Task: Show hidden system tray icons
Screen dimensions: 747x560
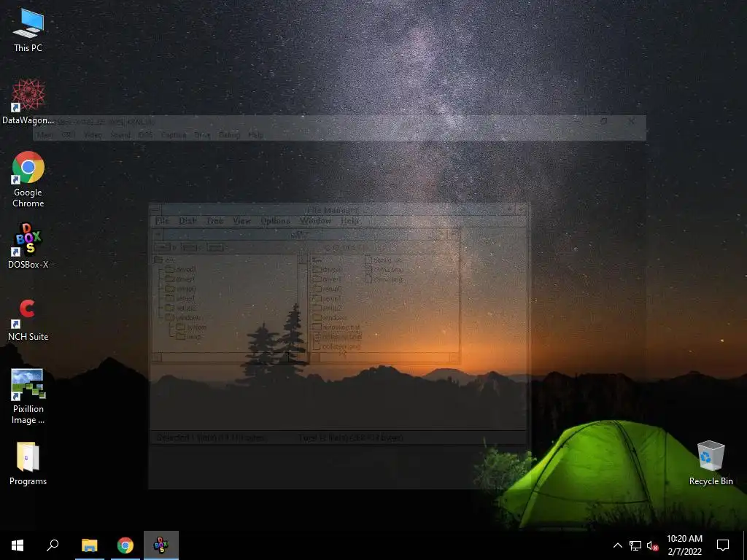Action: [617, 545]
